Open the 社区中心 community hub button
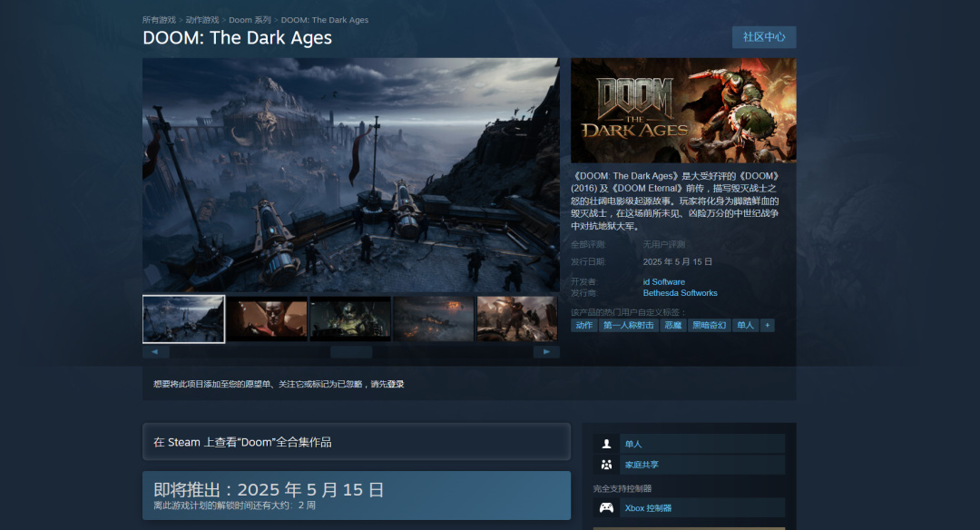Viewport: 980px width, 530px height. pos(764,37)
